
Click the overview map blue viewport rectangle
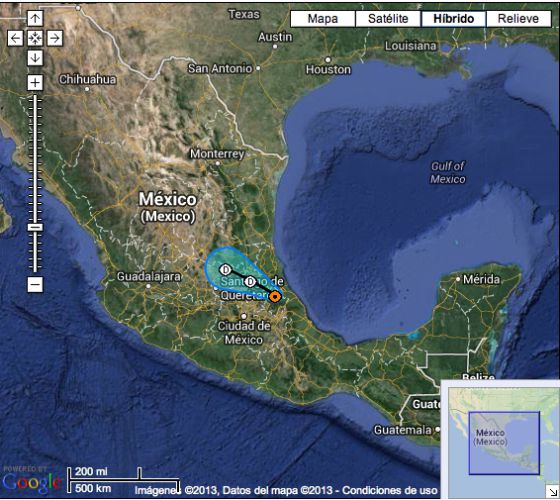tap(504, 443)
